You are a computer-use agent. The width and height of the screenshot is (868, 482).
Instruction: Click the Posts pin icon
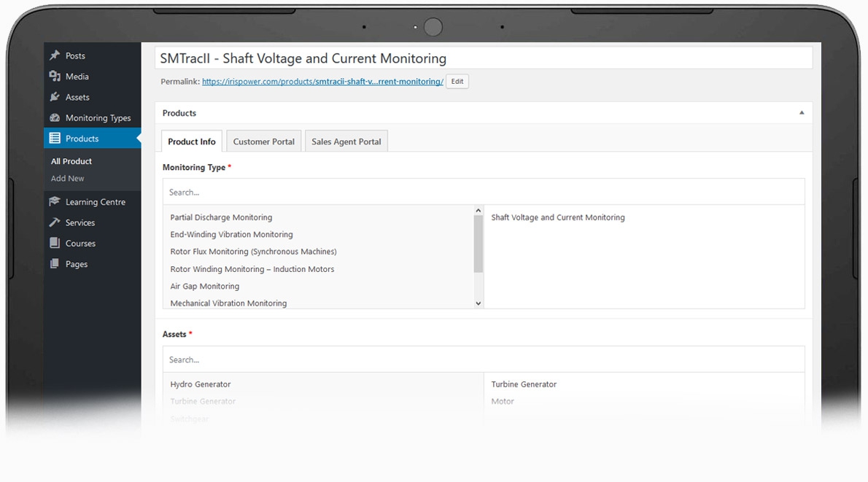pyautogui.click(x=54, y=55)
